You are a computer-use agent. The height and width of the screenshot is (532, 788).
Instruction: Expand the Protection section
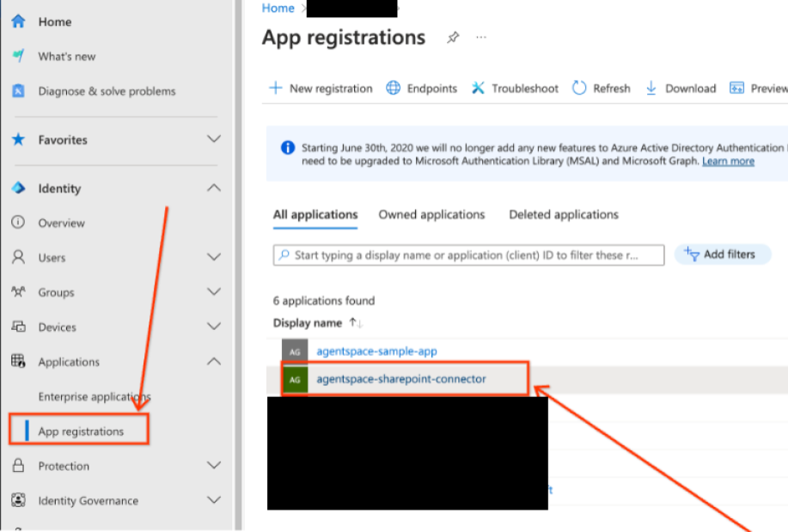pos(213,465)
